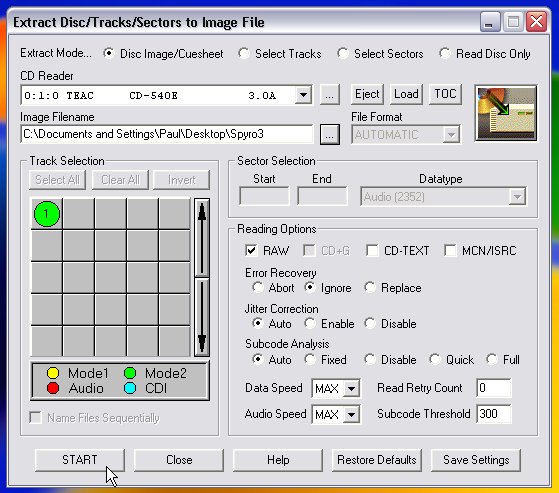Minimize the Extract Disc window

490,22
